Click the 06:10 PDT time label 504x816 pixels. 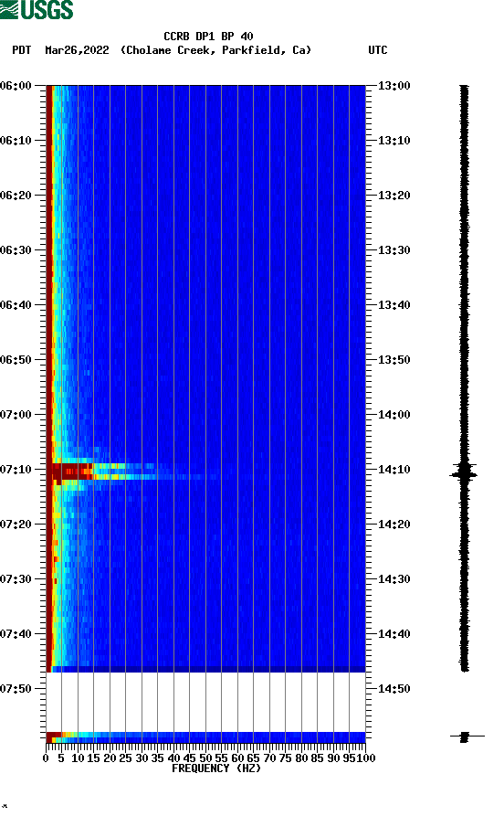[x=16, y=141]
